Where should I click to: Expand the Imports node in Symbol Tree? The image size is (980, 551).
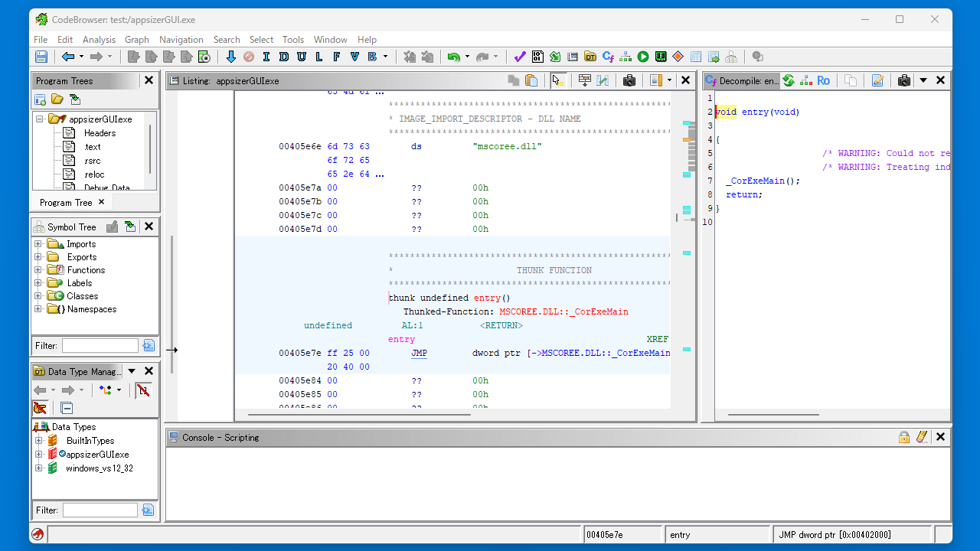(x=38, y=244)
